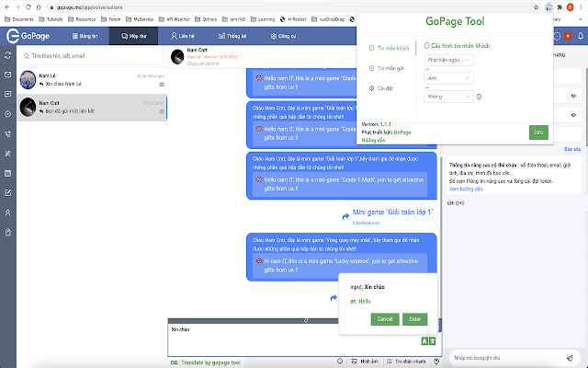The image size is (588, 368).
Task: Click the notification bell icon
Action: pyautogui.click(x=581, y=36)
